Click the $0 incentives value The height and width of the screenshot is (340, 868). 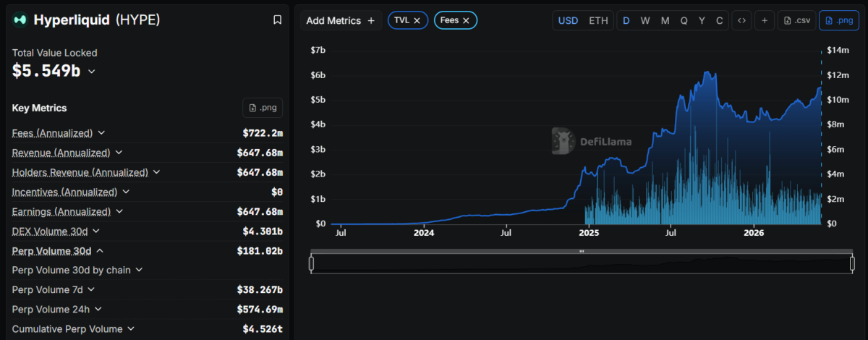[x=277, y=192]
